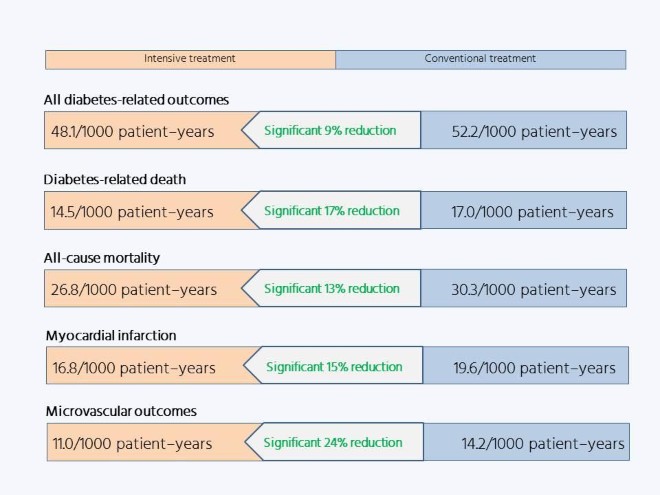Image resolution: width=660 pixels, height=495 pixels.
Task: Click the 'Significant 13% reduction' arrow
Action: coord(331,288)
